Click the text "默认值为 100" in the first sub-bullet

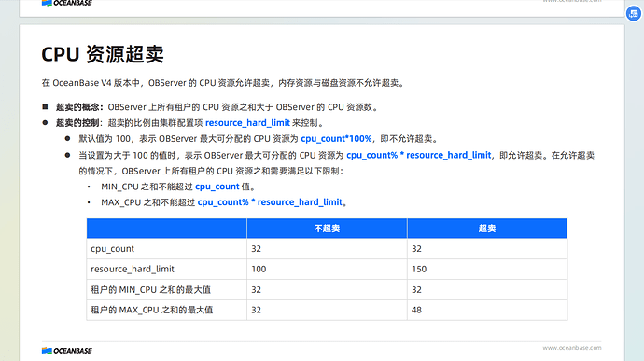point(105,139)
